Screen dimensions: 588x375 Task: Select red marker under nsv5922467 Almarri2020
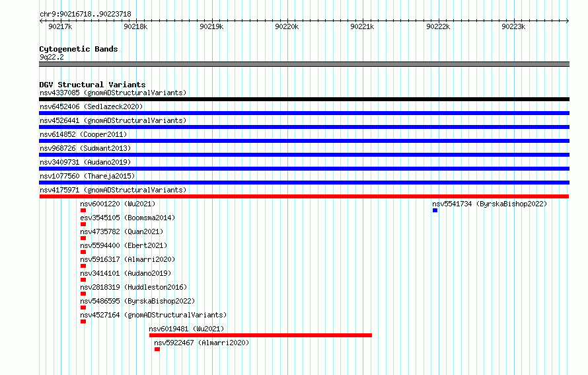[x=157, y=349]
